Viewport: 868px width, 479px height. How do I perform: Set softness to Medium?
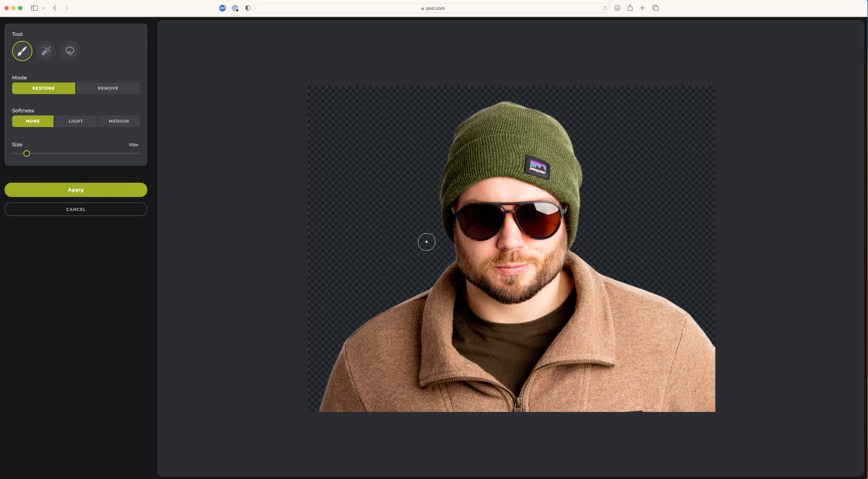[x=119, y=121]
